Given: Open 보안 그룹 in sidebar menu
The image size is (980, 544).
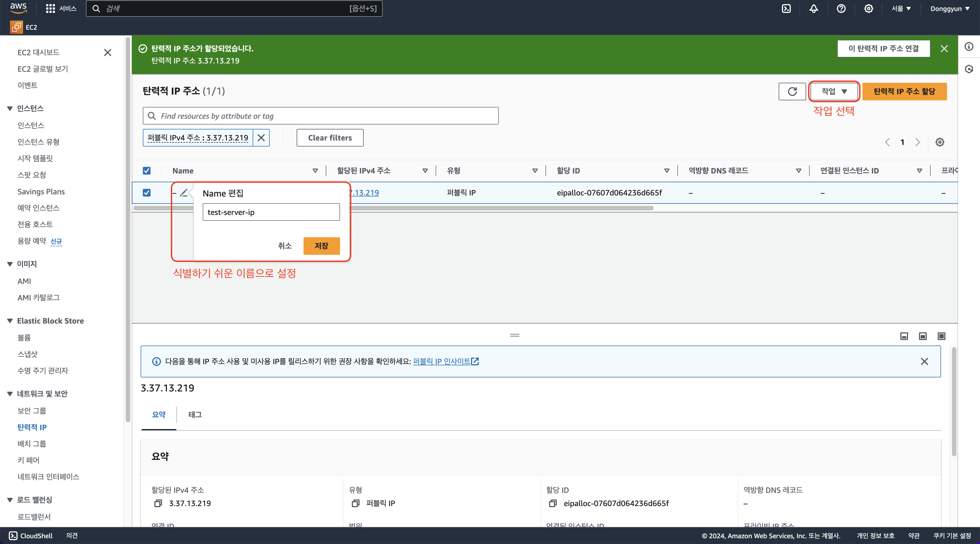Looking at the screenshot, I should (x=32, y=410).
